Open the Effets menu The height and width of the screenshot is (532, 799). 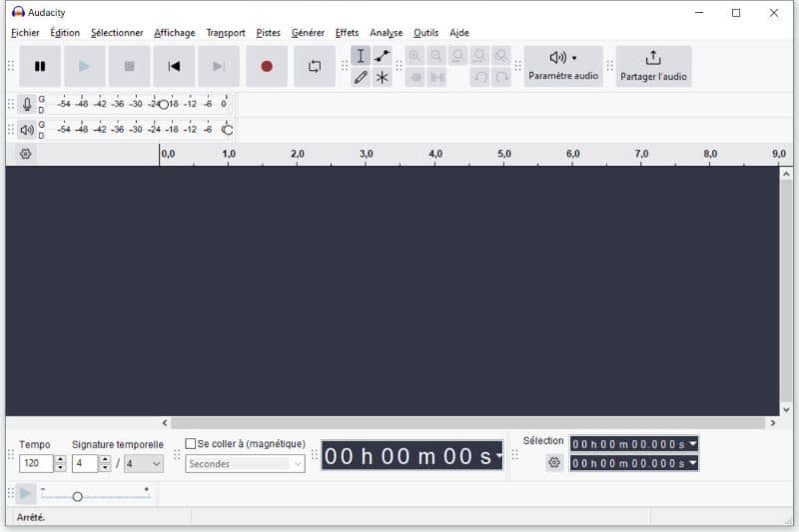coord(347,33)
